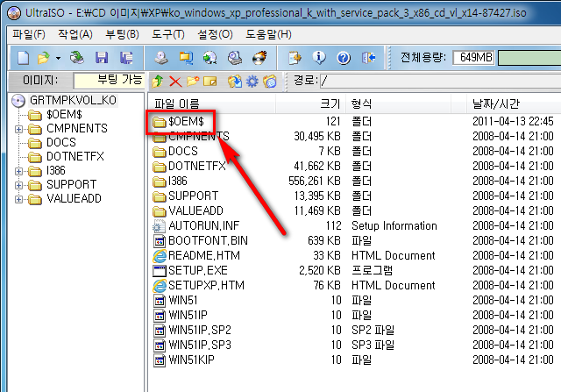
Task: Expand the SUPPORT tree node
Action: tap(18, 185)
